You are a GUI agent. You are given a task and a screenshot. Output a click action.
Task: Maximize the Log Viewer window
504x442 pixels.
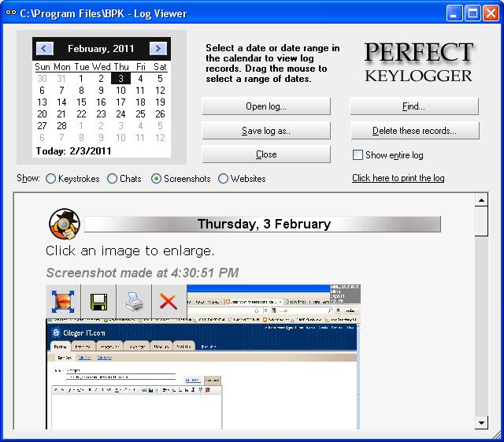tap(472, 13)
